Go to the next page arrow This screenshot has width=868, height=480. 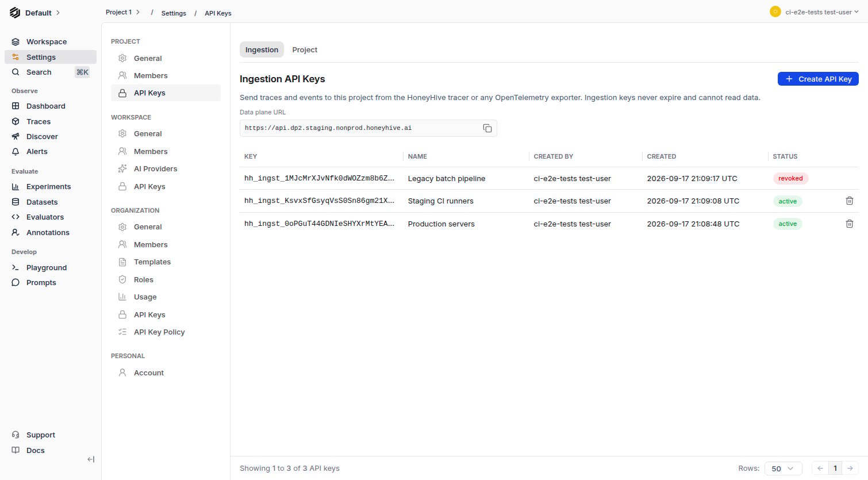[x=850, y=469]
